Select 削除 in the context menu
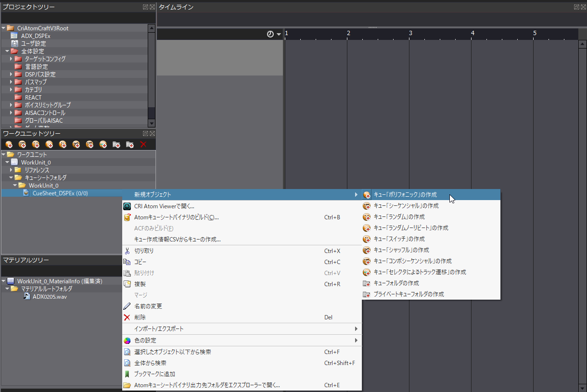Screen dimensions: 587x392 pos(242,317)
